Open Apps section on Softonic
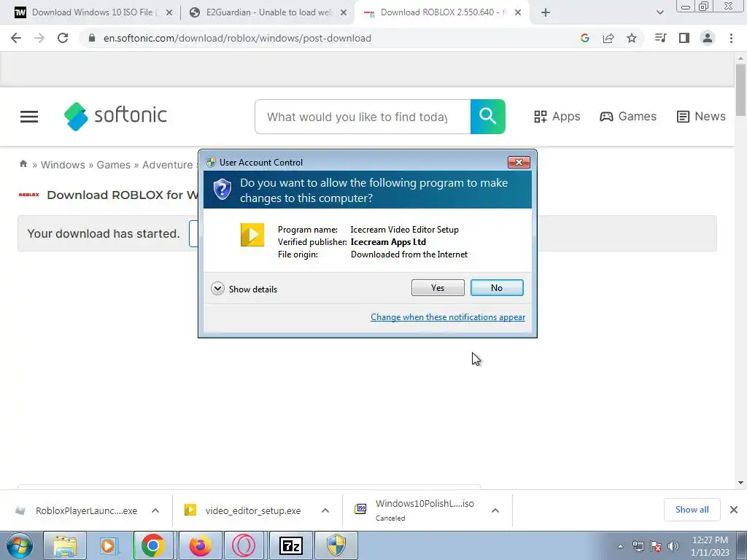The height and width of the screenshot is (560, 747). point(557,117)
